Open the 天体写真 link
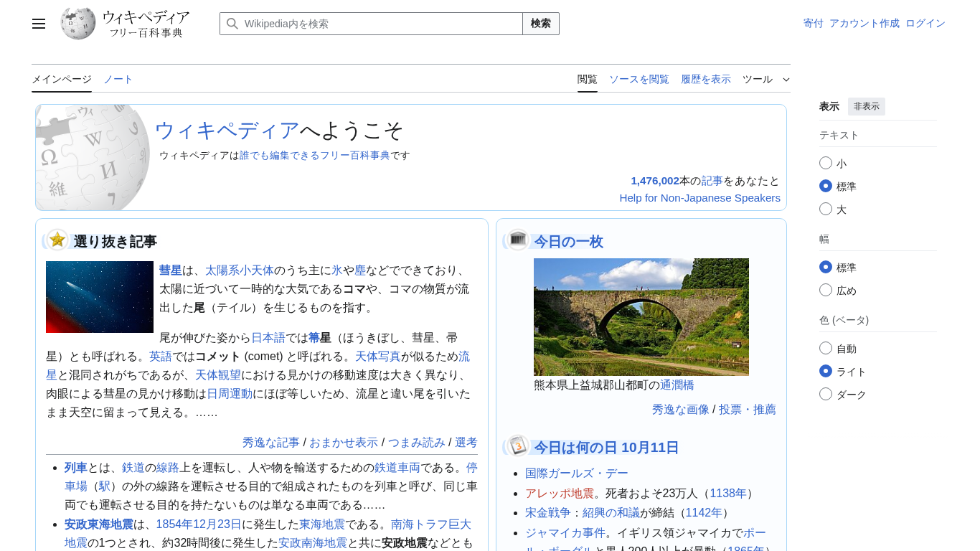 click(378, 357)
